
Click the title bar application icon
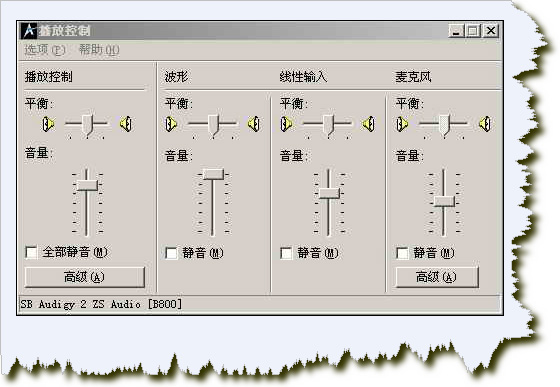coord(29,31)
